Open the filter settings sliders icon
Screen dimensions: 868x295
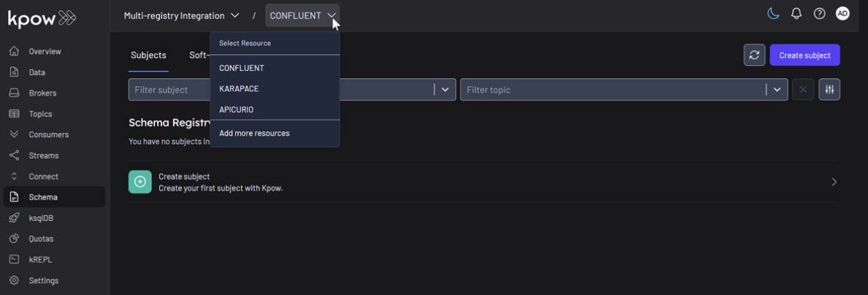(829, 89)
